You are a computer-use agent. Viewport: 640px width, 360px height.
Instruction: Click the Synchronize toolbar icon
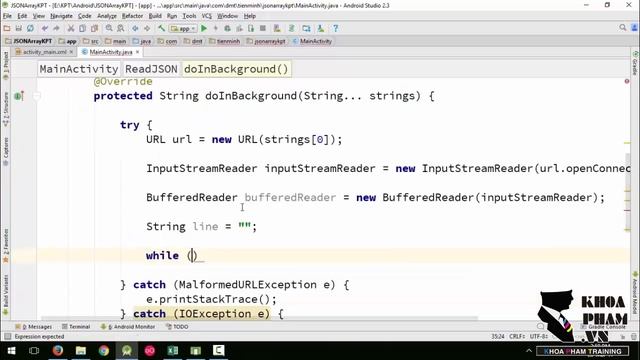30,28
